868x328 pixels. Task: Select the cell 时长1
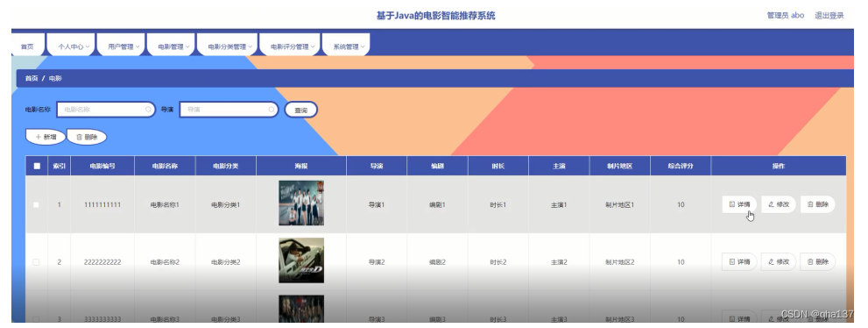click(498, 205)
